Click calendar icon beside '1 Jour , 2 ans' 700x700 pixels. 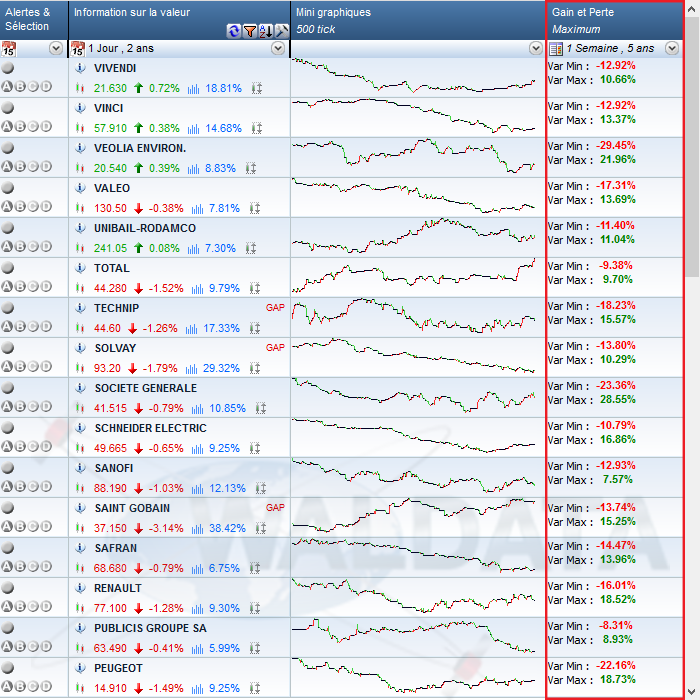78,49
